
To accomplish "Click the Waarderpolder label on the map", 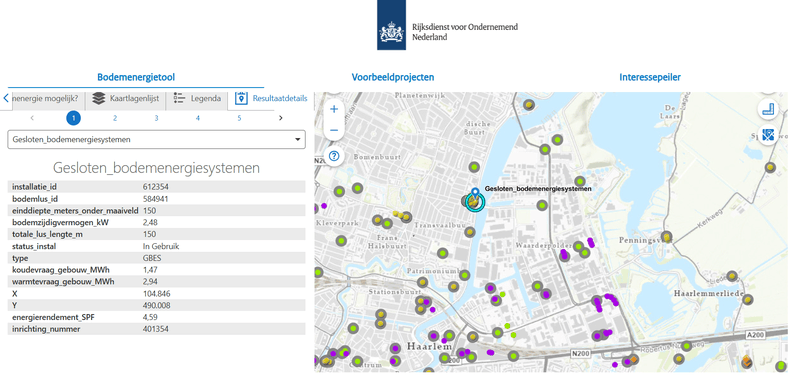I will 545,246.
